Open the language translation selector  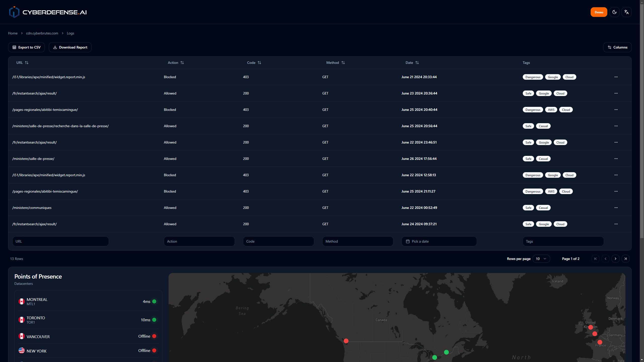(x=626, y=12)
